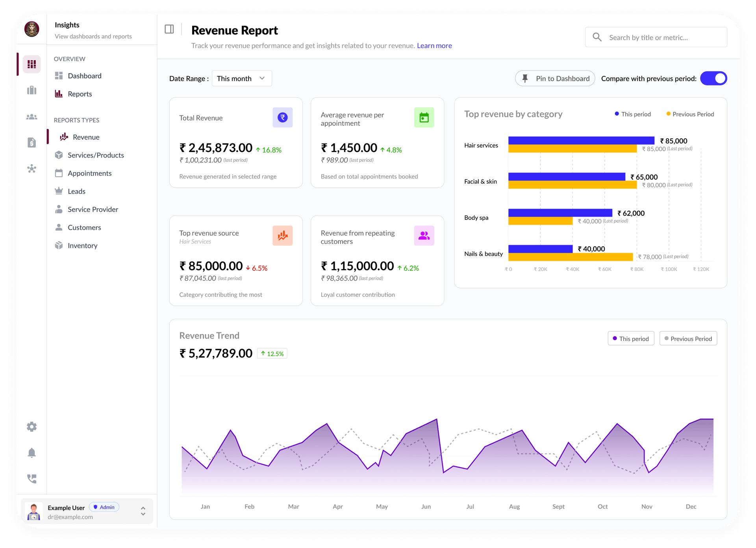Select the integrations hub icon in the sidebar
The image size is (756, 548).
(31, 169)
